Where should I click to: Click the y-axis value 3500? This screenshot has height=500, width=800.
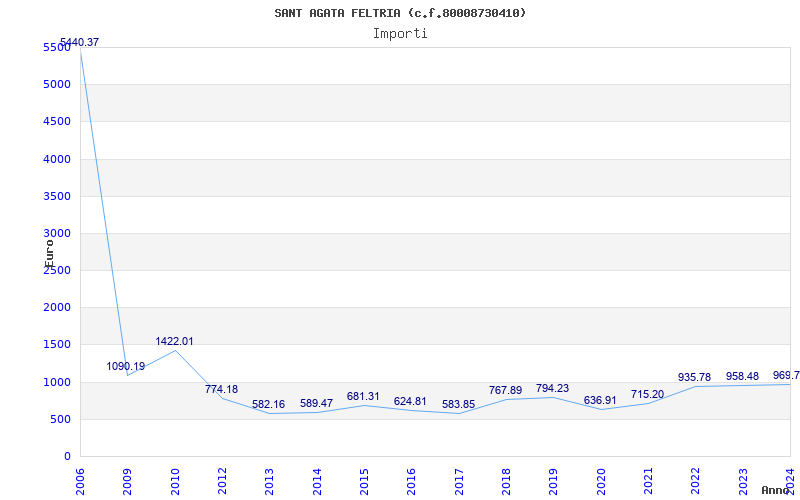coord(57,196)
